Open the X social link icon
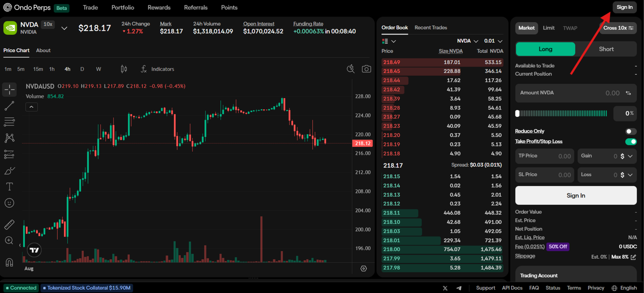644x293 pixels. (445, 288)
